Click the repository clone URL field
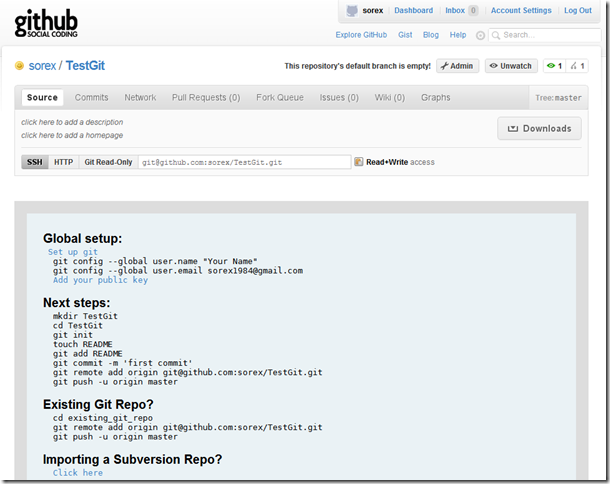Image resolution: width=610 pixels, height=484 pixels. pyautogui.click(x=245, y=162)
